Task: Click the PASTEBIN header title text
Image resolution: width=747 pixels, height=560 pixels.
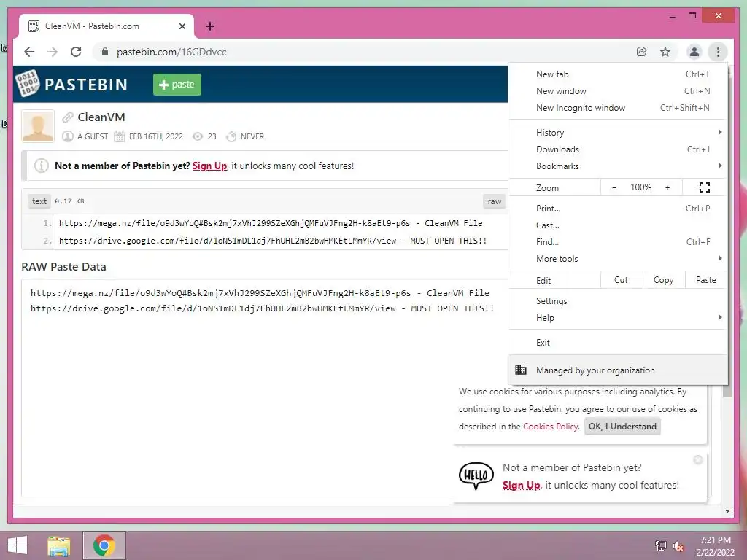Action: [86, 85]
